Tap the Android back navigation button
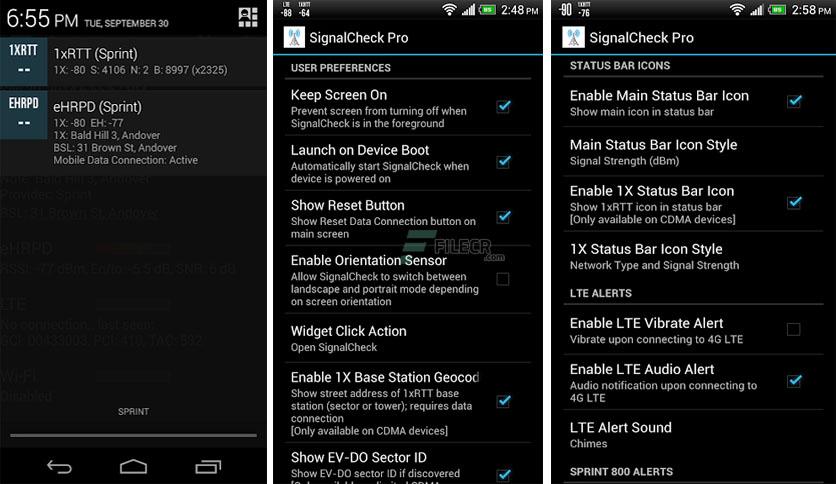Screen dimensions: 836x484 59,467
